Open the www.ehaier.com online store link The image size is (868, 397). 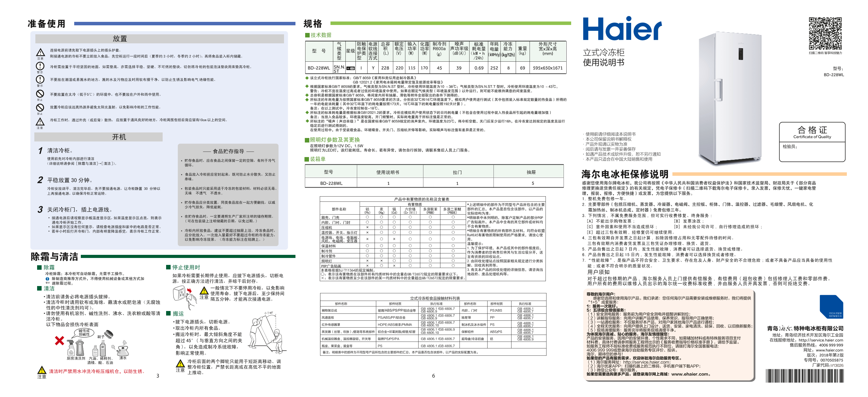click(x=690, y=374)
